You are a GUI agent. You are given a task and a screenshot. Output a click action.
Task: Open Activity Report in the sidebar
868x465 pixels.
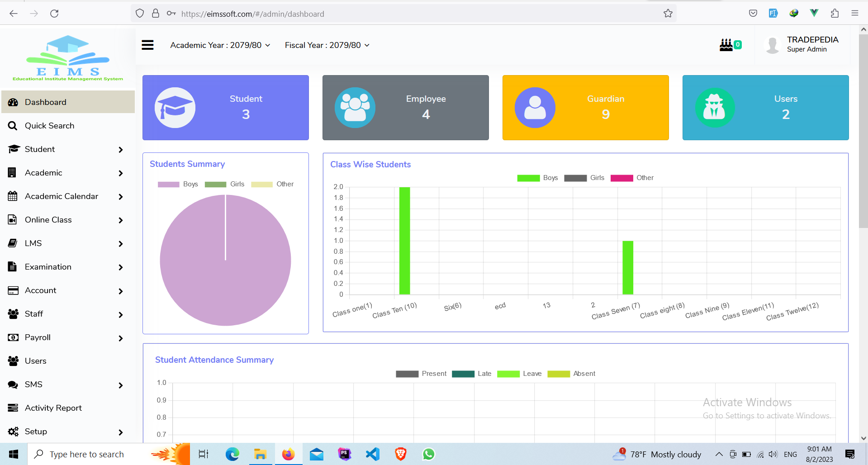[x=53, y=408]
